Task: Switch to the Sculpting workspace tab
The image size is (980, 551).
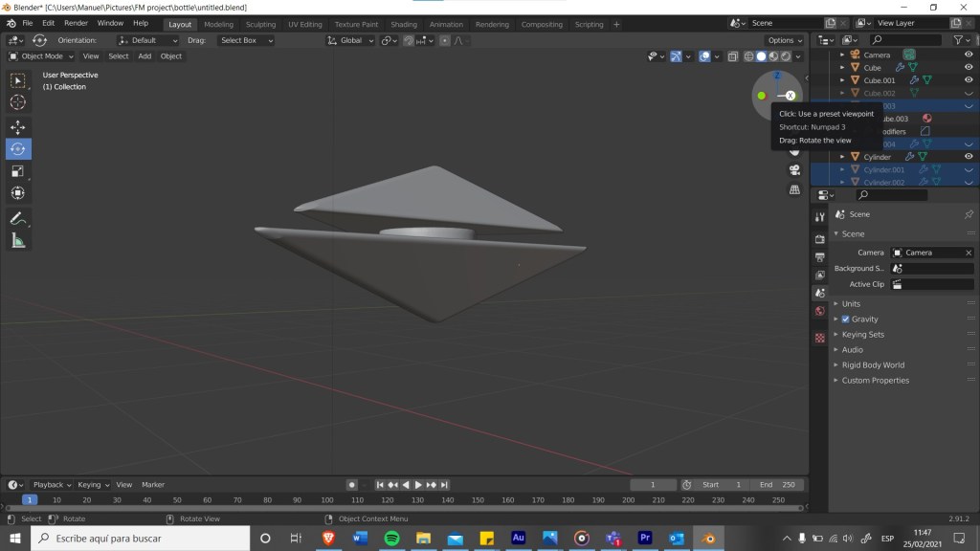Action: [x=260, y=24]
